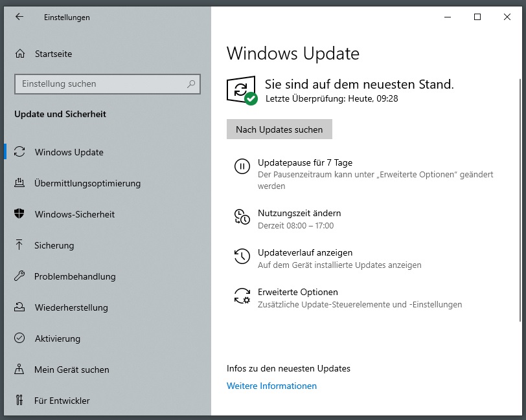526x420 pixels.
Task: Click the Wiederherstellung icon
Action: click(19, 307)
